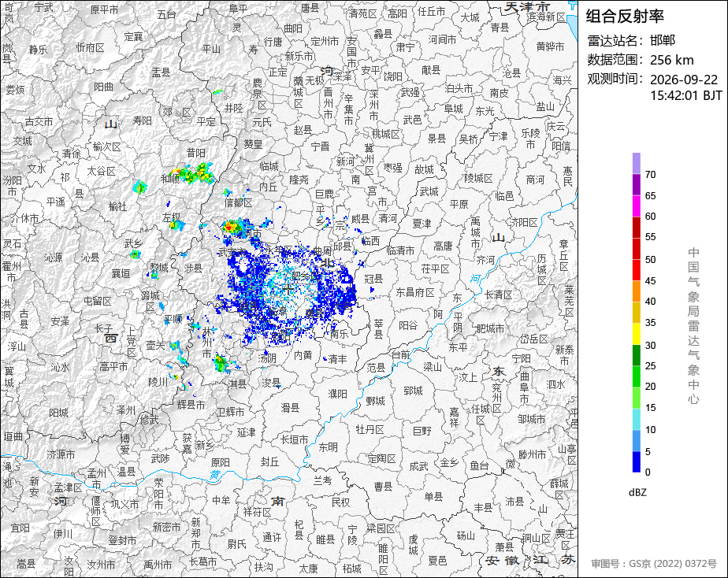
Task: Click the 赞皇 map label
Action: (x=253, y=144)
